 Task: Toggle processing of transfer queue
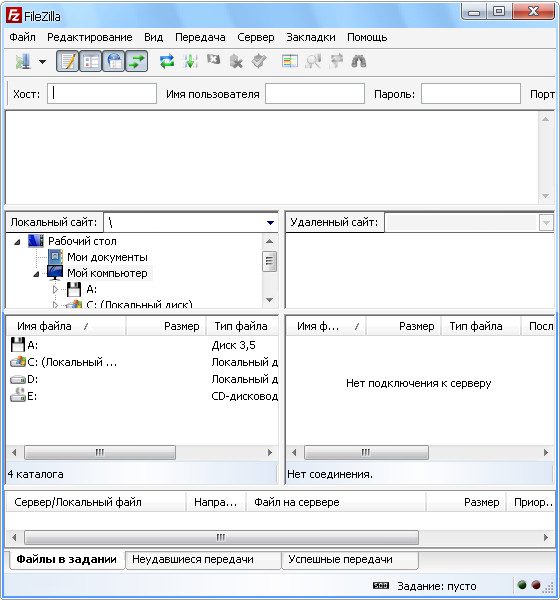[190, 61]
